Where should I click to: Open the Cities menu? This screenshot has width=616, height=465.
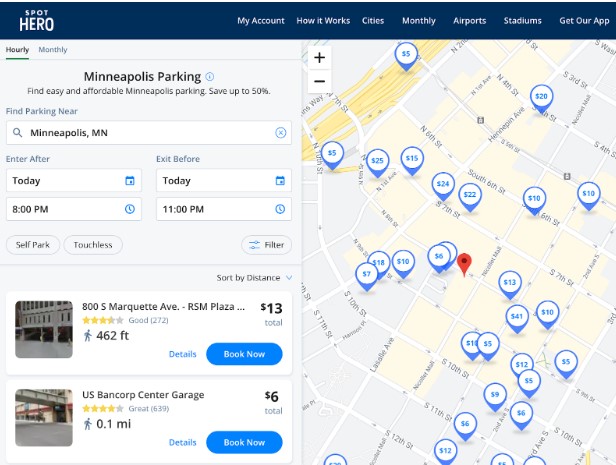pos(373,21)
